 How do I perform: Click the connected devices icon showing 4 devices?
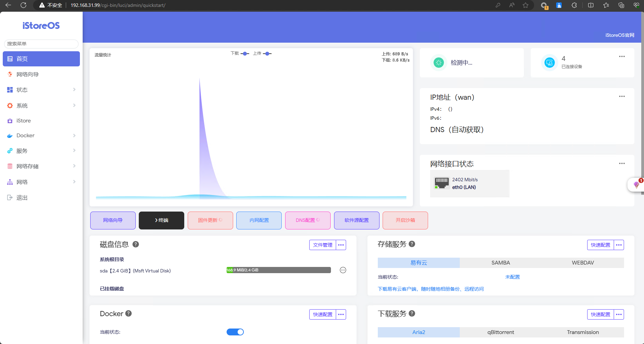550,63
